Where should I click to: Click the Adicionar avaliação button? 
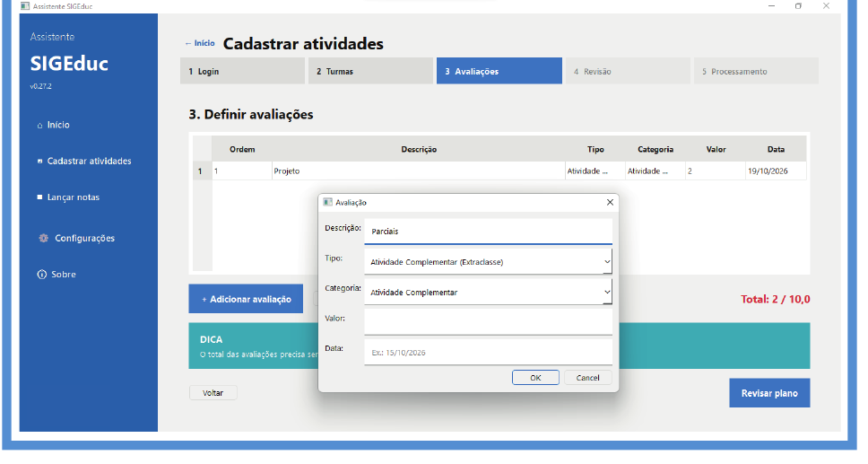pyautogui.click(x=246, y=299)
